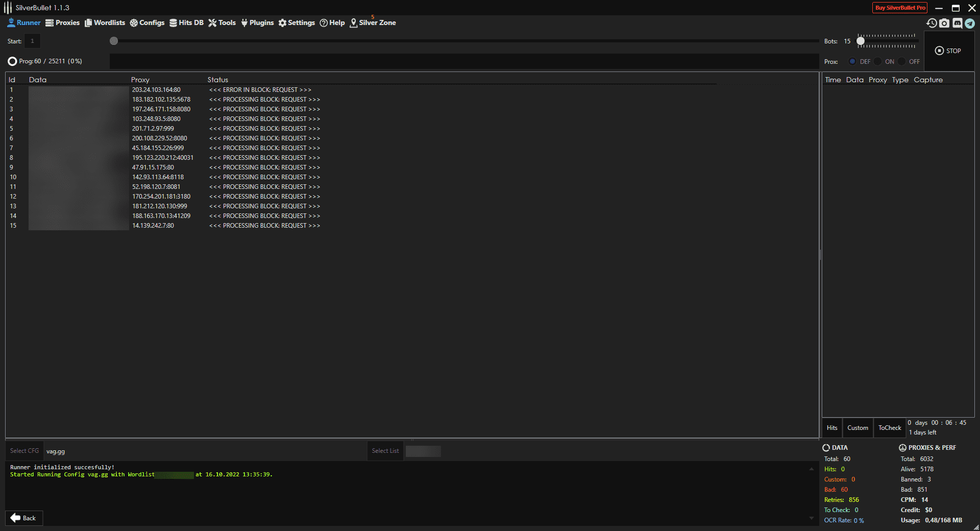This screenshot has width=980, height=531.
Task: Click the Alive: 5178 proxies stat
Action: click(917, 469)
